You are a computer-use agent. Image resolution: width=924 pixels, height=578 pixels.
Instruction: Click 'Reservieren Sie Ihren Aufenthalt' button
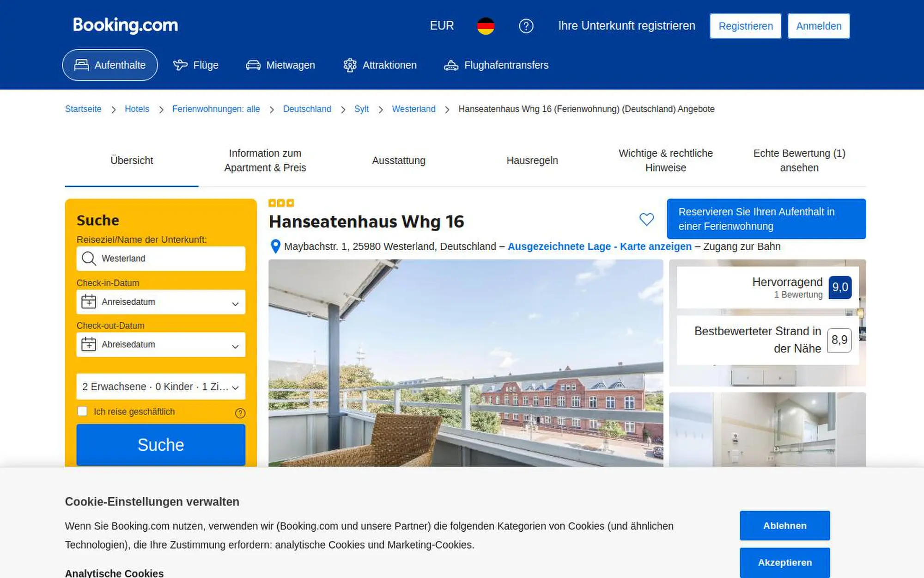766,219
